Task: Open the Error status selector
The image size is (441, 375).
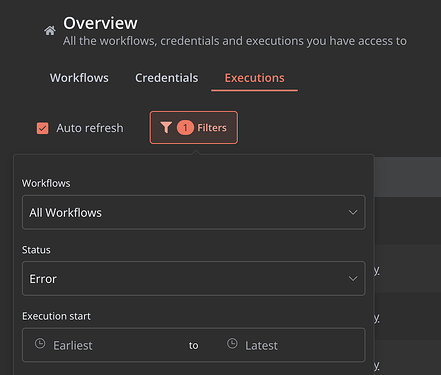Action: click(x=194, y=278)
